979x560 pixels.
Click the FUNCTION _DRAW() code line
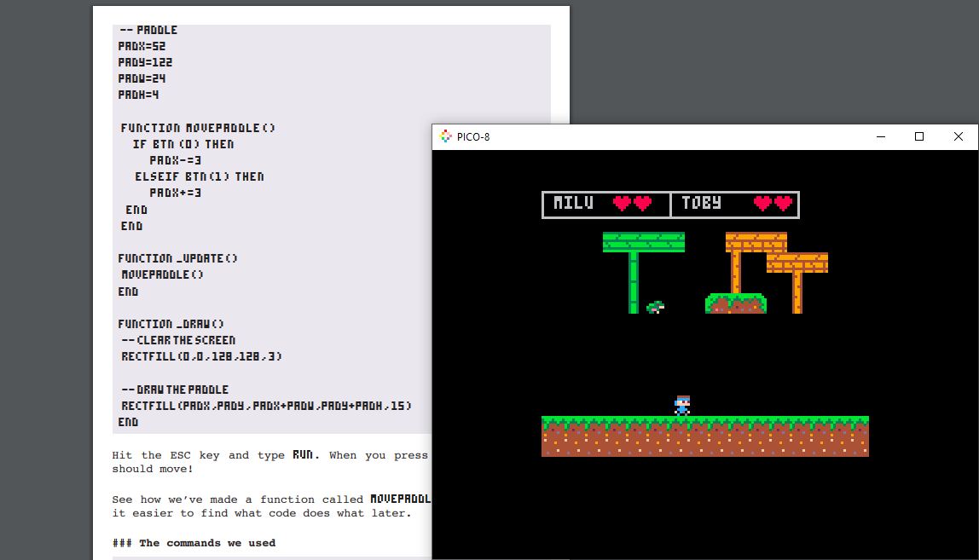pos(171,324)
